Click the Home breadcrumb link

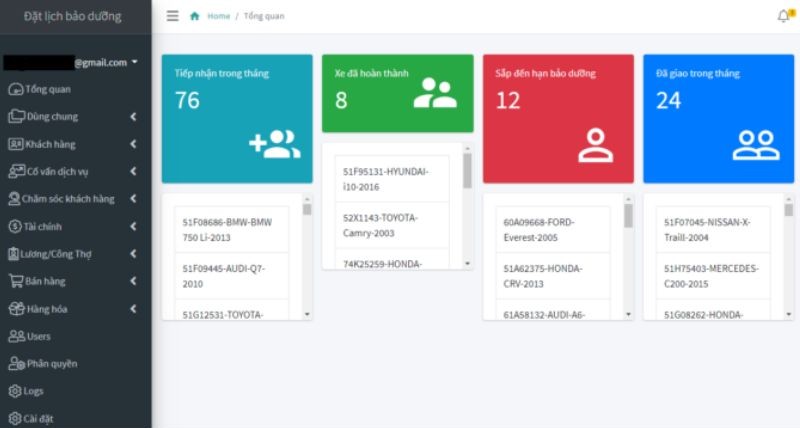coord(218,16)
